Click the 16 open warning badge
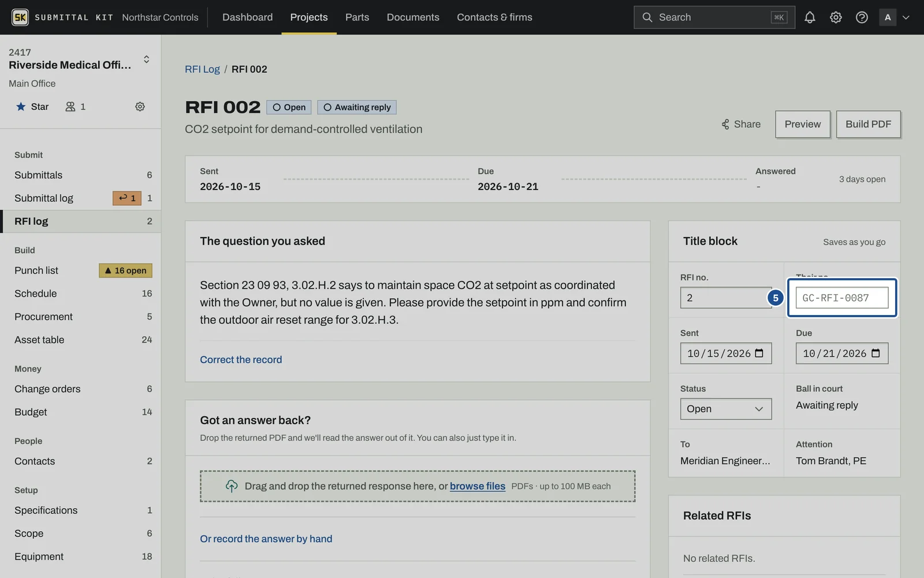924x578 pixels. point(125,271)
